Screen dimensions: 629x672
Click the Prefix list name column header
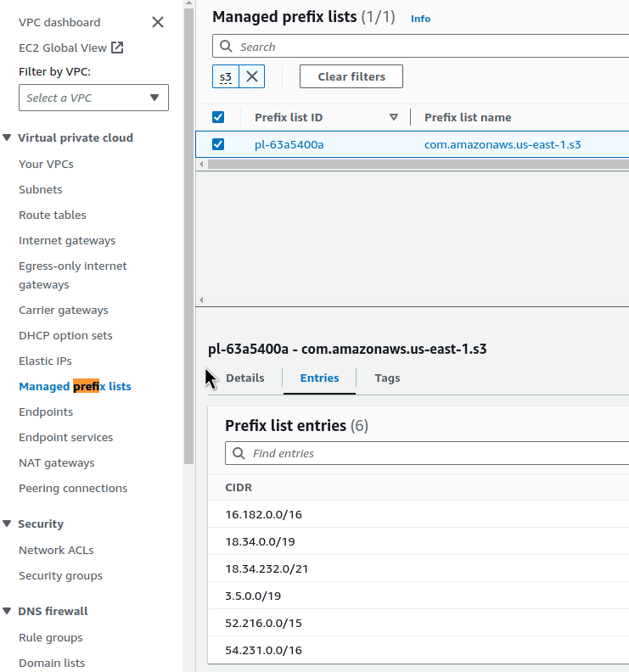(x=468, y=117)
